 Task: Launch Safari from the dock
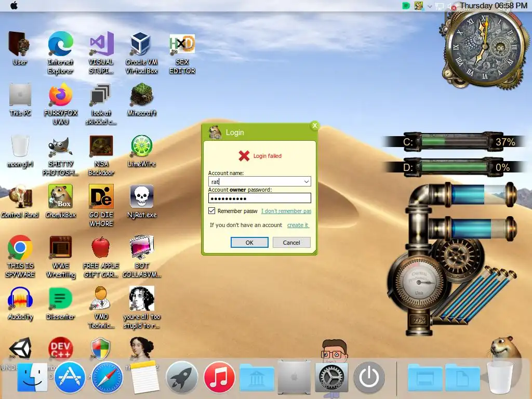tap(107, 377)
